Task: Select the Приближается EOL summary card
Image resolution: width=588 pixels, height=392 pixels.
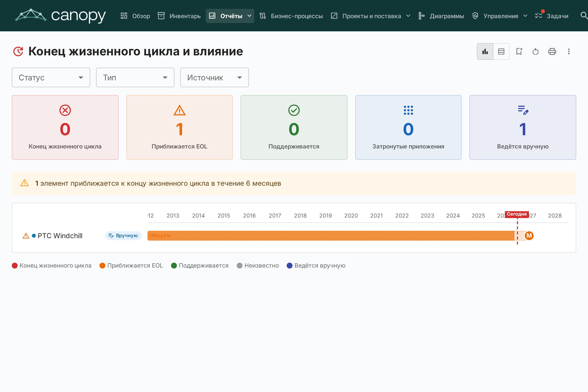Action: click(x=180, y=127)
